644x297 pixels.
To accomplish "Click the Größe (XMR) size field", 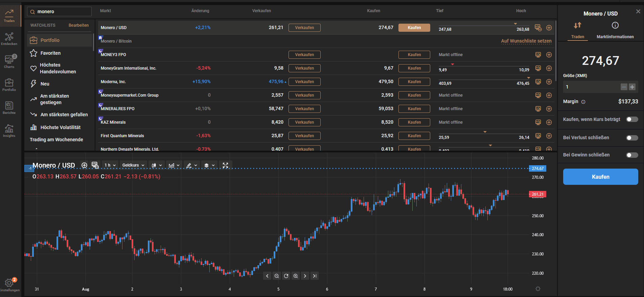I will [x=591, y=87].
